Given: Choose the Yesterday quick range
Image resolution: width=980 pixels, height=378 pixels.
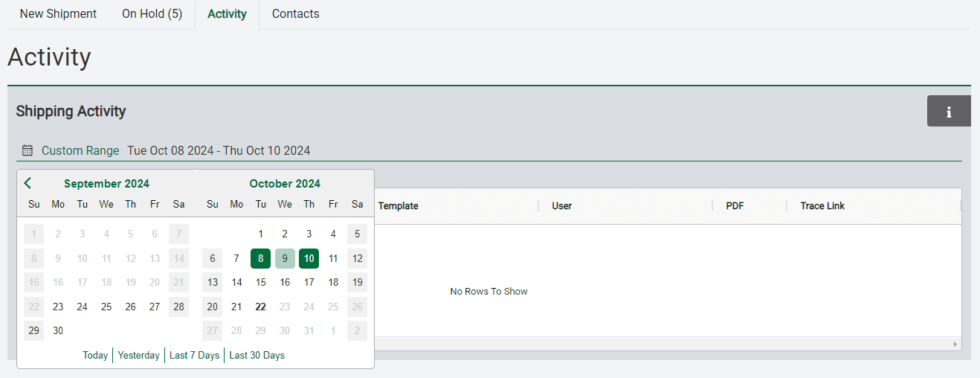Looking at the screenshot, I should point(138,355).
